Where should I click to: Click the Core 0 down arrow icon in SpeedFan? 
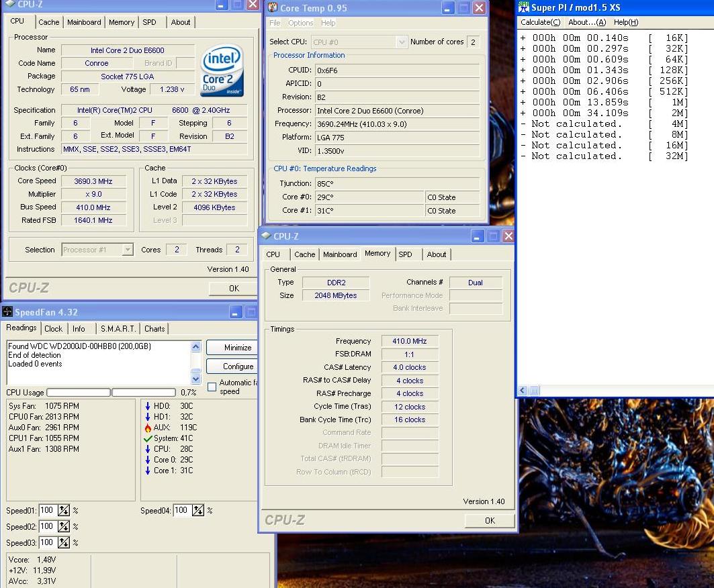click(148, 460)
